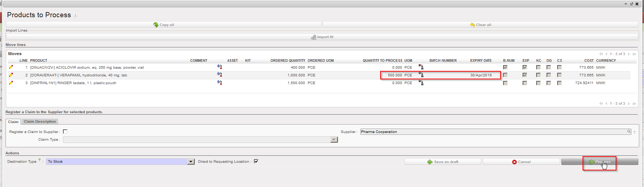The height and width of the screenshot is (187, 644).
Task: Click split line icon for RINGER lactate
Action: (x=421, y=83)
